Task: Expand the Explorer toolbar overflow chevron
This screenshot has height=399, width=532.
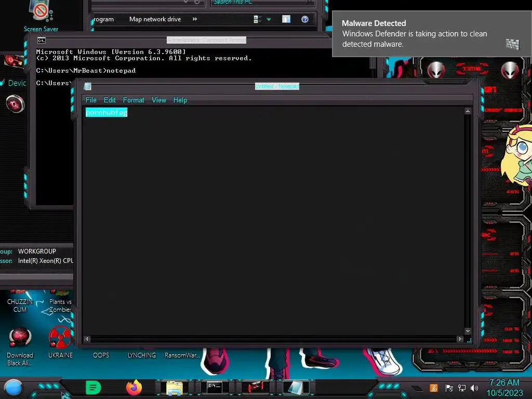Action: (195, 19)
